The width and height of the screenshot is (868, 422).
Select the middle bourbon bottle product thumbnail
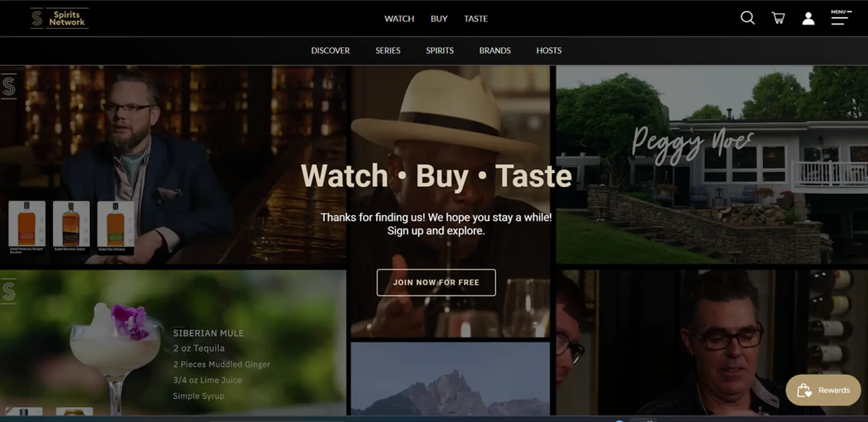pos(71,227)
